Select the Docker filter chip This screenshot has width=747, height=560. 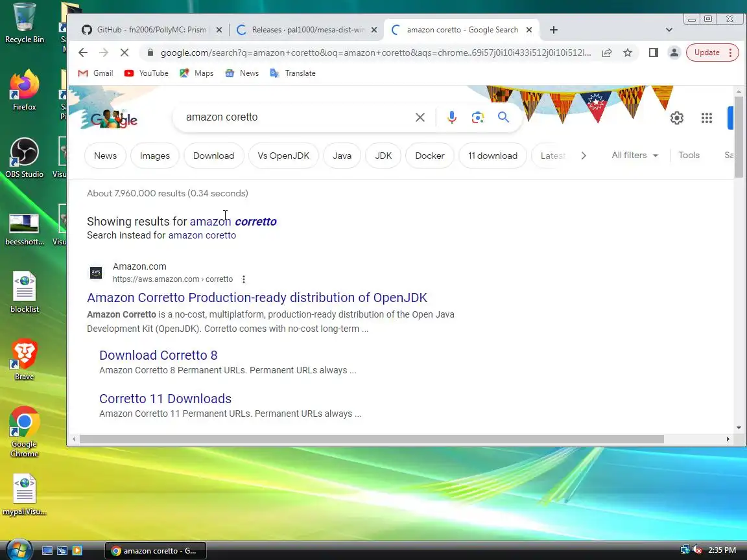point(430,156)
